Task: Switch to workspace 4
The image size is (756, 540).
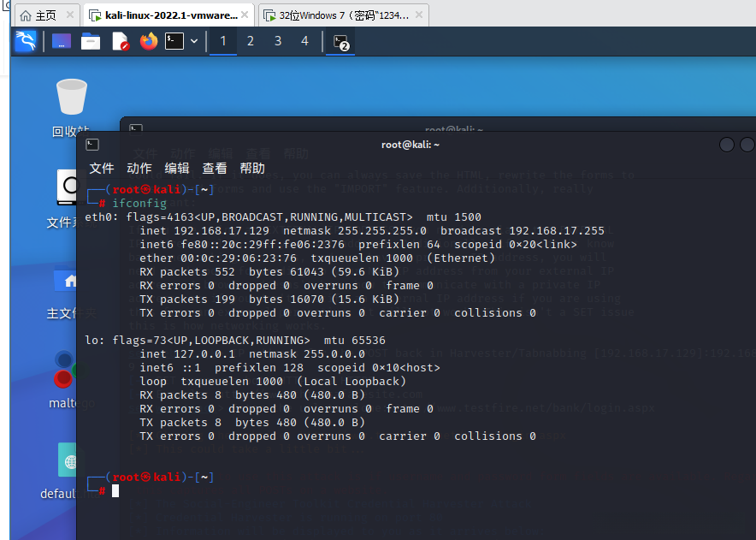Action: (x=304, y=41)
